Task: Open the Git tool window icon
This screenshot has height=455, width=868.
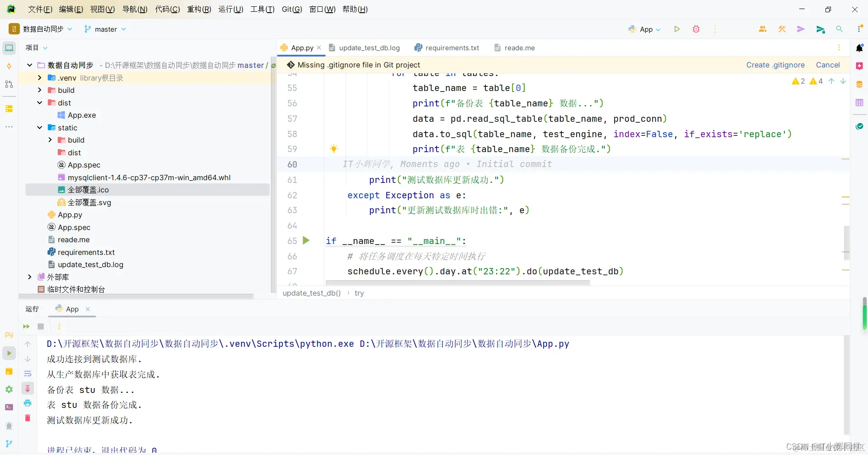Action: click(9, 444)
